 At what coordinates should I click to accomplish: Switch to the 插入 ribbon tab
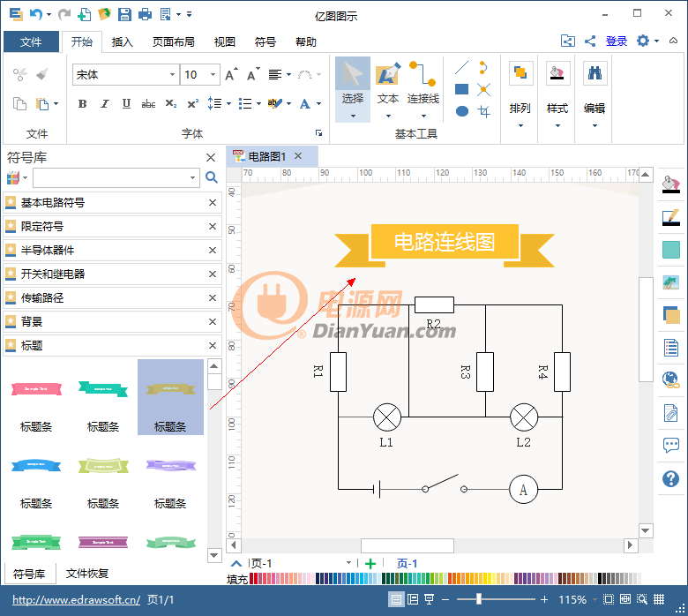[122, 42]
